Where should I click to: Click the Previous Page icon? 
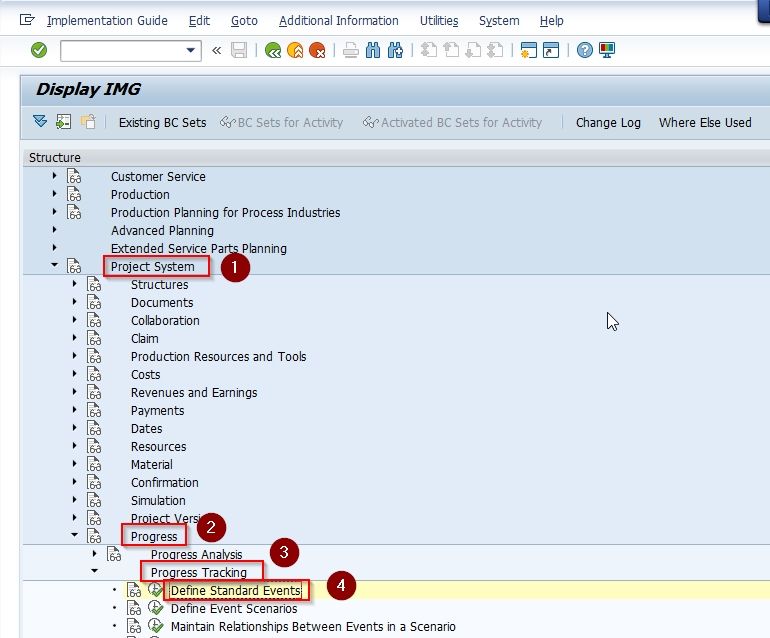click(x=451, y=50)
